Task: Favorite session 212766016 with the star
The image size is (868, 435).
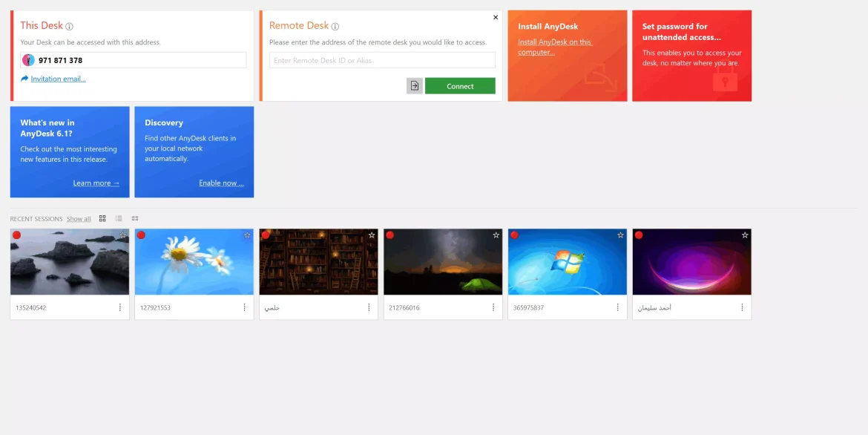Action: 496,235
